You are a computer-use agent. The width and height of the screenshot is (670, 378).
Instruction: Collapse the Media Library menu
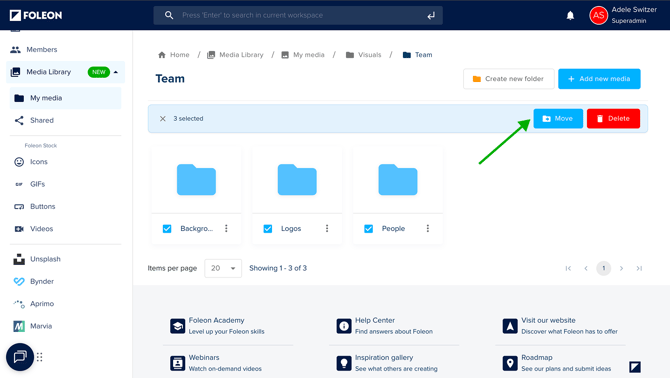116,72
